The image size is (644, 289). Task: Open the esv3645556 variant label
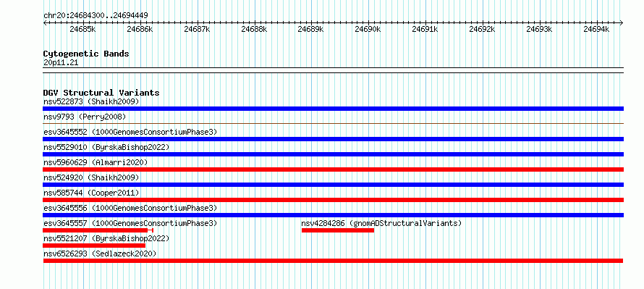pos(130,208)
